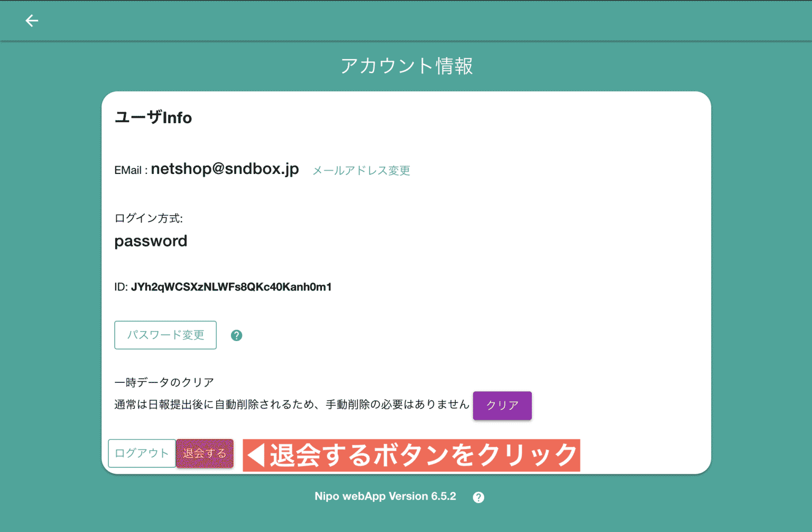The image size is (812, 532).
Task: Click the email address netshop@sndbox.jp
Action: point(225,169)
